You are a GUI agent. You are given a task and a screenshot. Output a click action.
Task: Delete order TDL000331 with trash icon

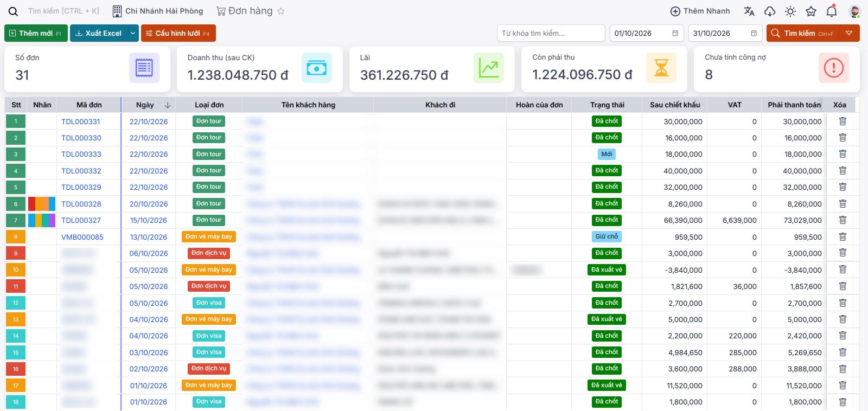click(843, 121)
